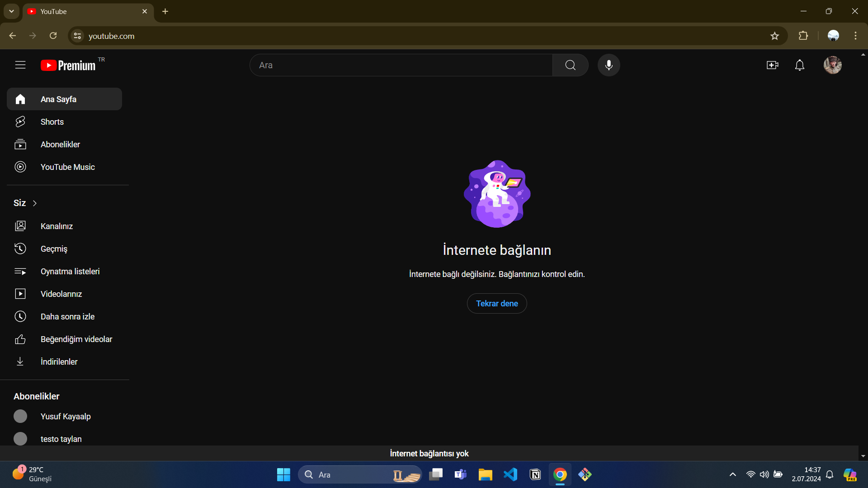This screenshot has width=868, height=488.
Task: Open the Create video icon
Action: (773, 65)
